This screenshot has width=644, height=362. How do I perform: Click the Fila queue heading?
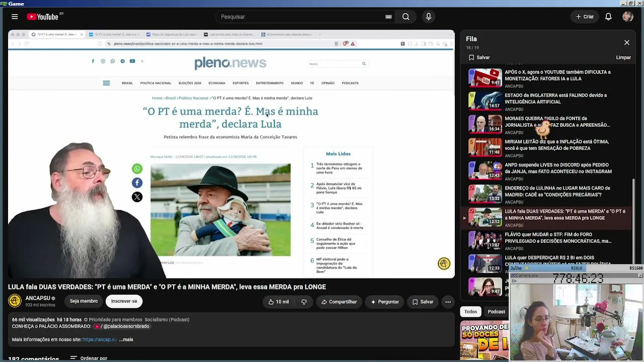471,39
